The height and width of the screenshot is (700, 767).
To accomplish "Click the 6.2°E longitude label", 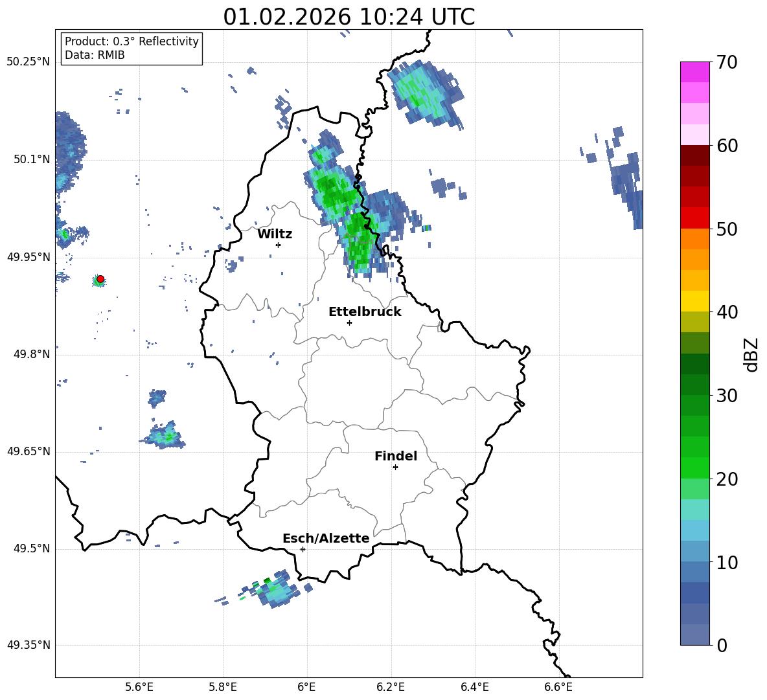I will tap(391, 687).
